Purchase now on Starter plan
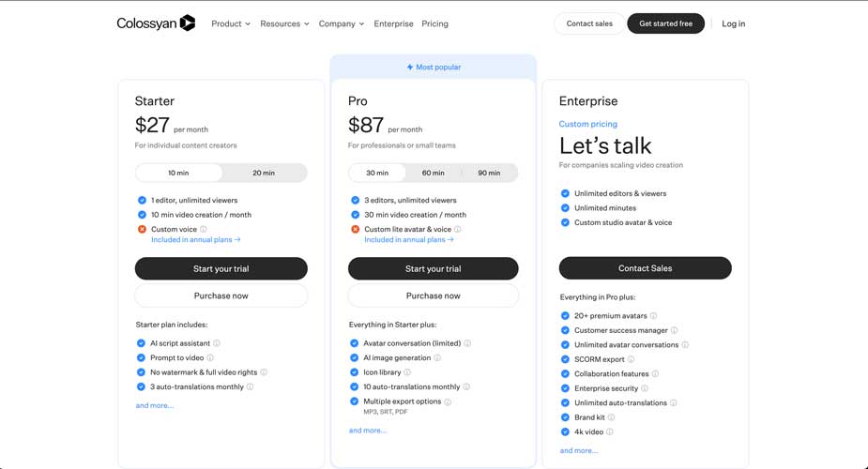This screenshot has width=868, height=469. tap(221, 295)
